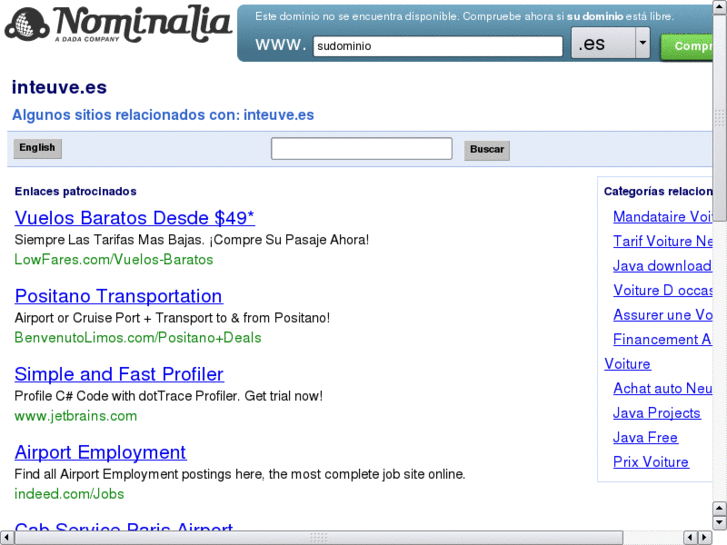Open the Cab Service Paris Airport link
The height and width of the screenshot is (545, 727).
[x=124, y=526]
